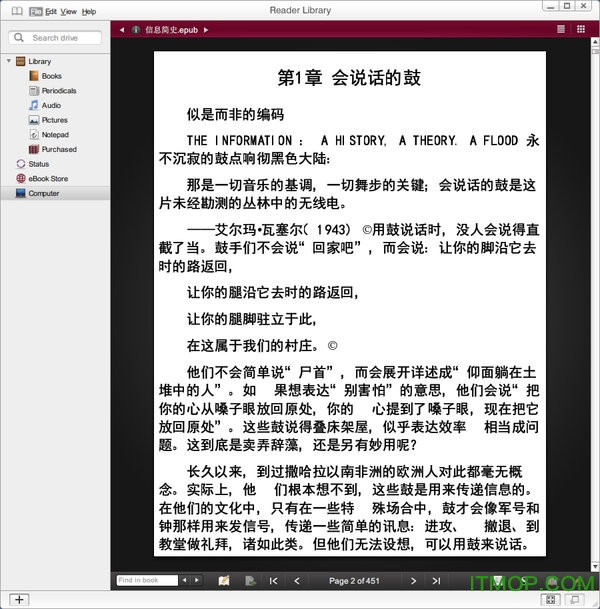Screen dimensions: 600x609
Task: Click the Audio music note icon
Action: (x=34, y=105)
